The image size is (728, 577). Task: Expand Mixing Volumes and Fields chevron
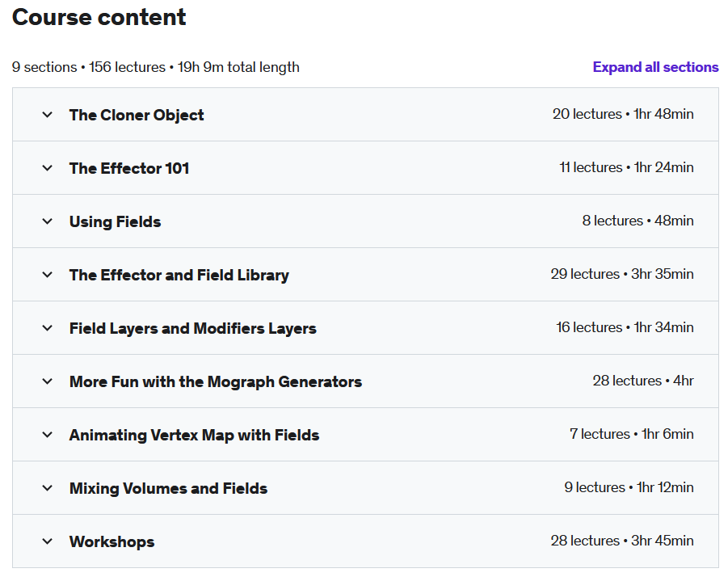pos(48,488)
